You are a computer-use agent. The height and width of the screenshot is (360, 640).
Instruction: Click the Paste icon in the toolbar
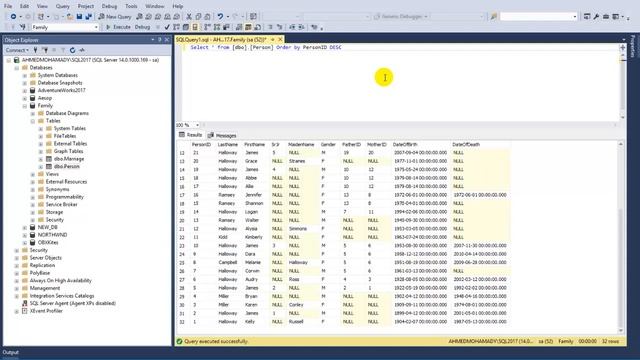click(207, 17)
